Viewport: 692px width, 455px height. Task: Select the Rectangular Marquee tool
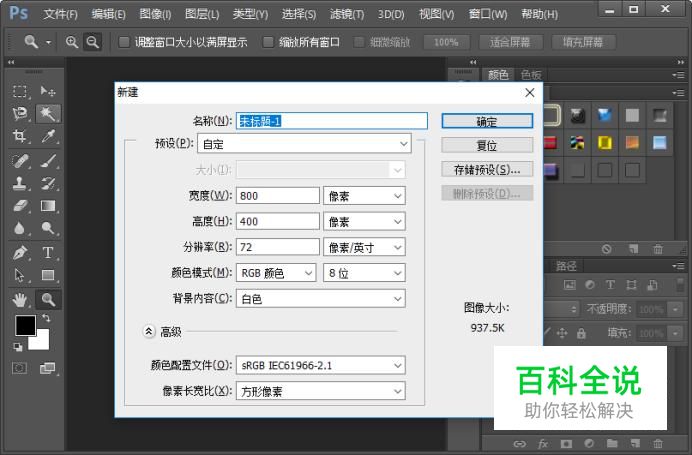(20, 91)
